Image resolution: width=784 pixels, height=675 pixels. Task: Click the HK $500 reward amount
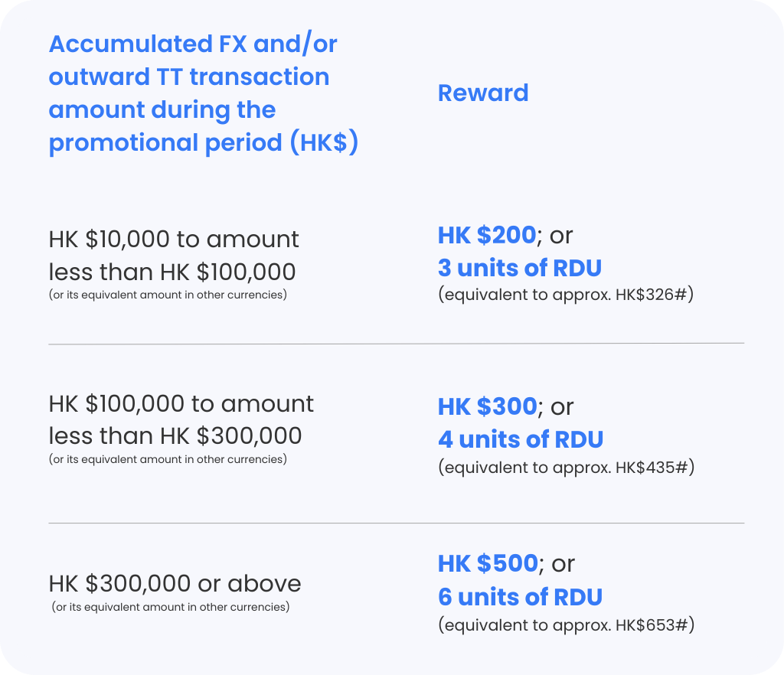488,563
